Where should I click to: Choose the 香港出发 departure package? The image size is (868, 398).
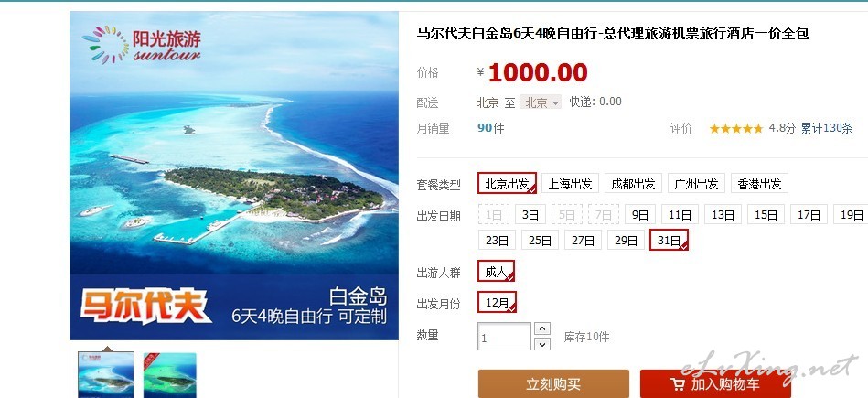click(759, 183)
